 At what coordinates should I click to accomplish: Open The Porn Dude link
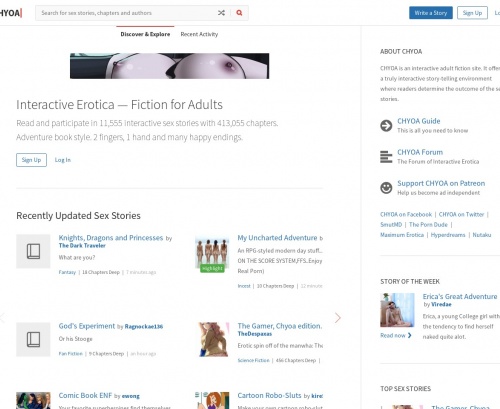coord(428,225)
